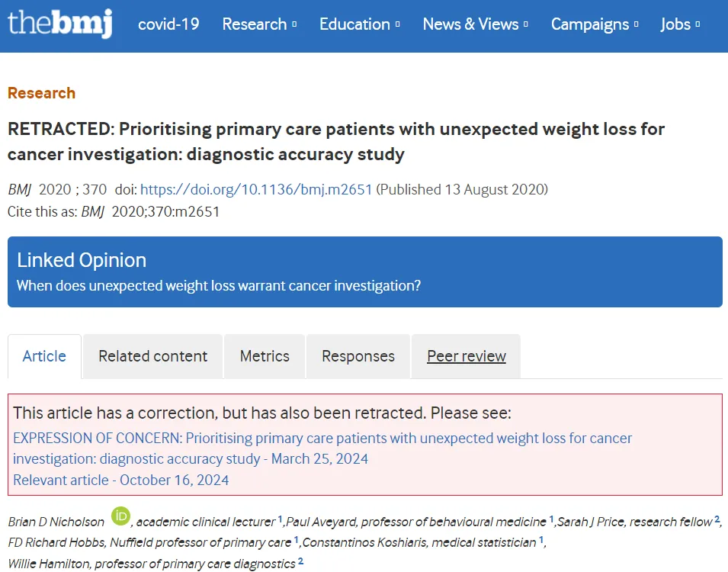
Task: Select the Article tab
Action: (x=44, y=356)
